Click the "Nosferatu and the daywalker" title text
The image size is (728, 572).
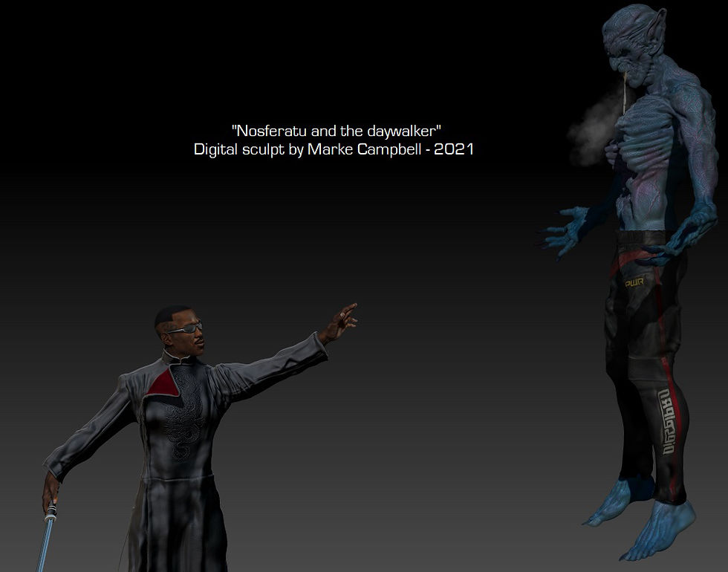[x=336, y=131]
